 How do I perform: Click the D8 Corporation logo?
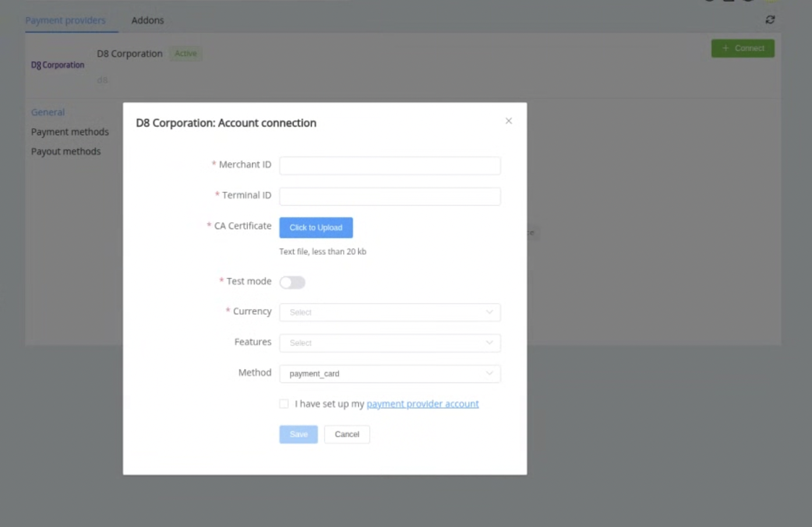pyautogui.click(x=58, y=65)
